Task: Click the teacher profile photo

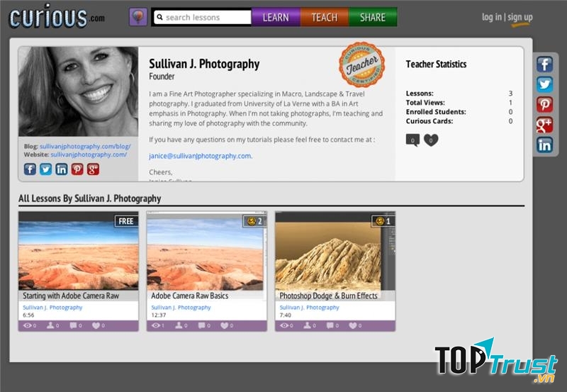Action: (79, 91)
